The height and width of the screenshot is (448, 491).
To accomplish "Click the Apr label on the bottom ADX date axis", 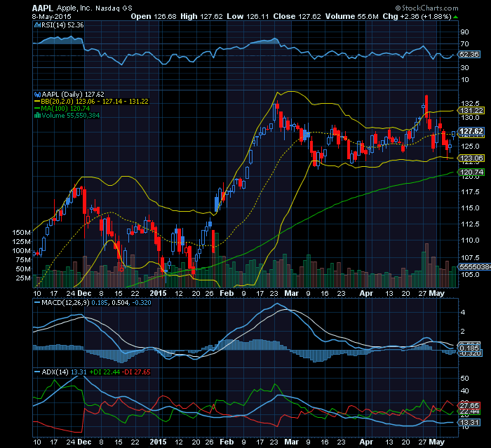I will [366, 442].
